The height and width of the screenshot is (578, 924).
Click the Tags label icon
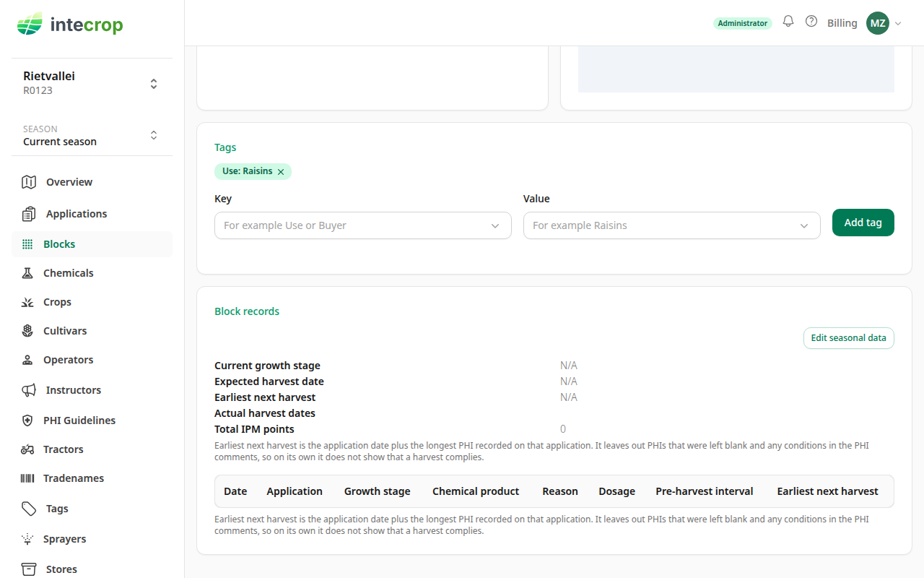(x=29, y=509)
